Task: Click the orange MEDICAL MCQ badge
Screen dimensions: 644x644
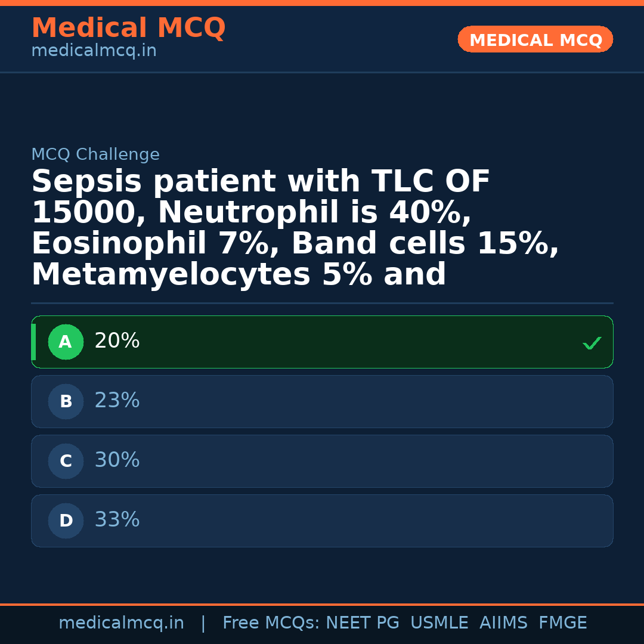Action: tap(535, 40)
